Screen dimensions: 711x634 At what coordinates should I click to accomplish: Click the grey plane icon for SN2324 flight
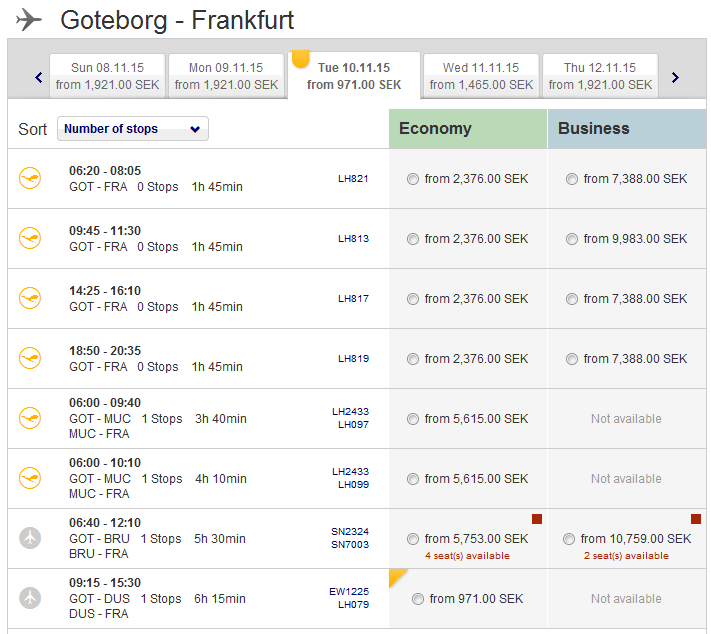pyautogui.click(x=30, y=538)
